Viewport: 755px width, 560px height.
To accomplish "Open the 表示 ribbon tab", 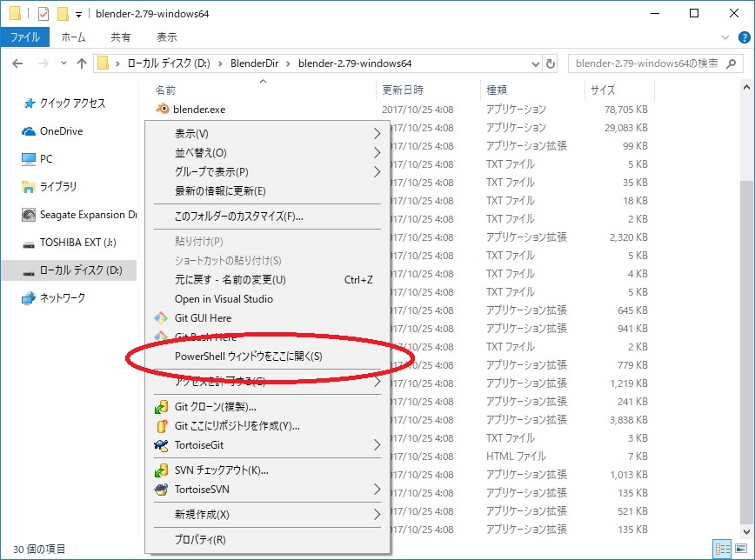I will pos(167,37).
